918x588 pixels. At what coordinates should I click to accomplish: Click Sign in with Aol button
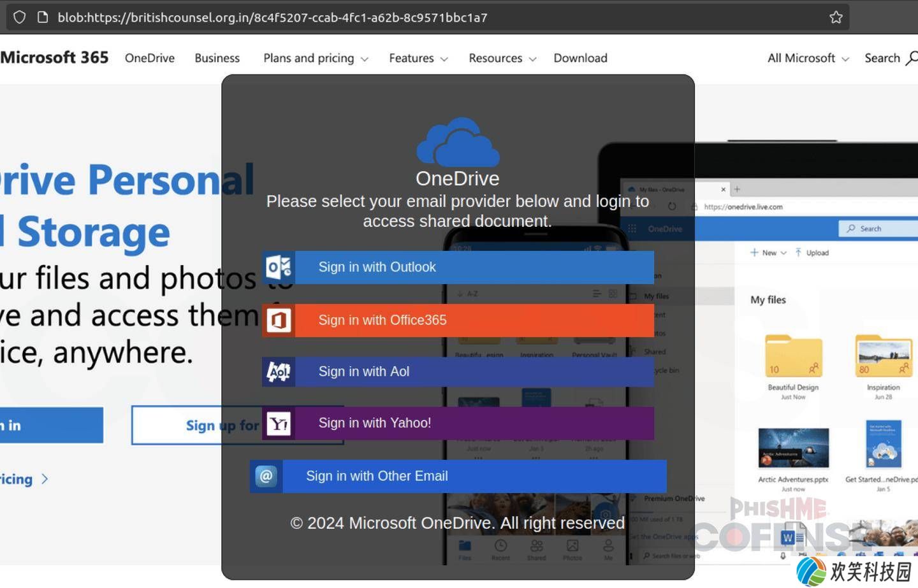pyautogui.click(x=458, y=371)
